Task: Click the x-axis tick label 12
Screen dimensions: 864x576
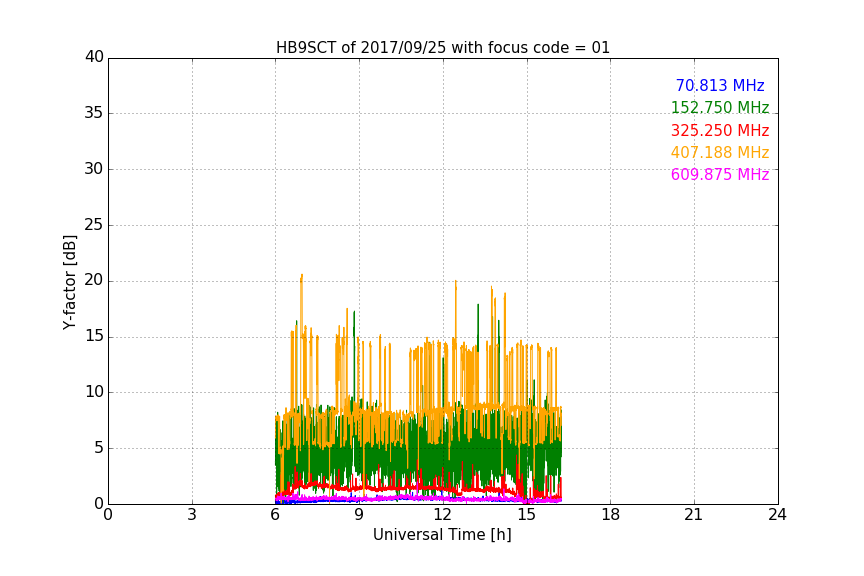Action: [442, 515]
